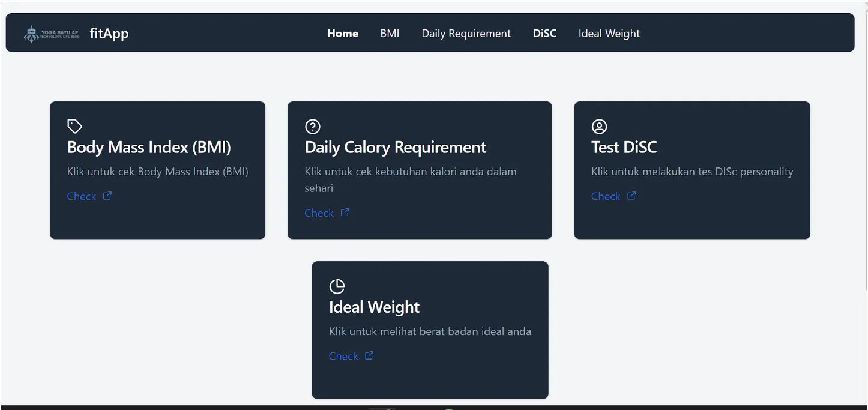Open Ideal Weight in the navbar

609,34
